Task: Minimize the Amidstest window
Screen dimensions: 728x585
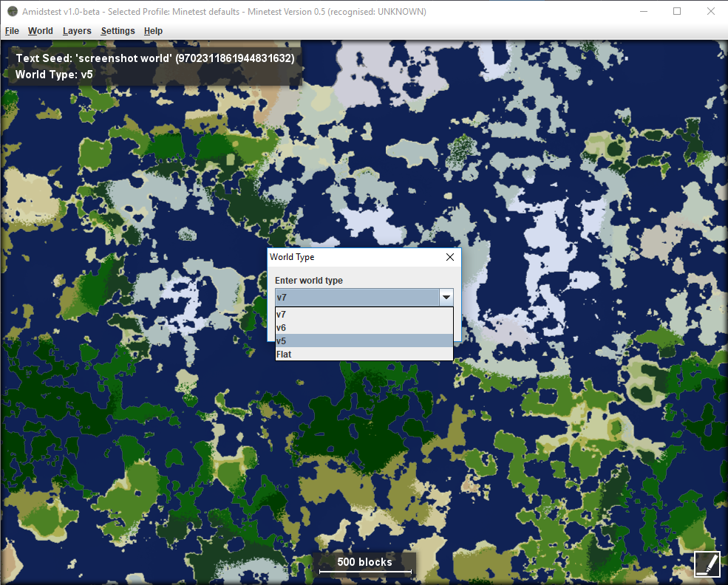Action: 644,11
